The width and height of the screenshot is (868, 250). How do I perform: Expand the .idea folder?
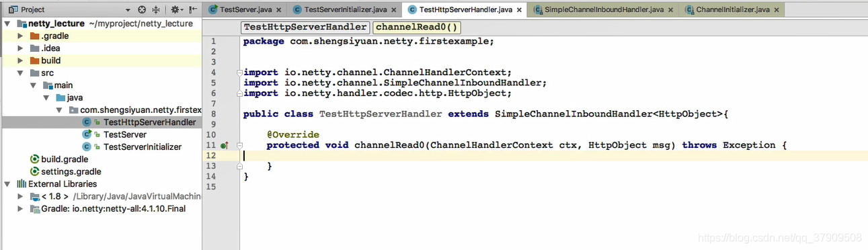tap(21, 48)
